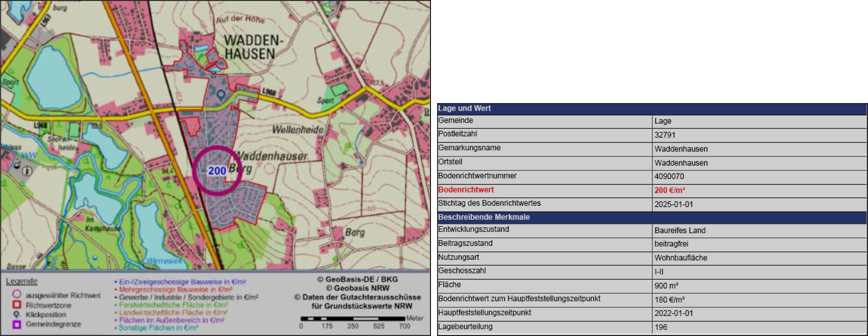The width and height of the screenshot is (868, 336).
Task: Select 'Ein-/Zweigeschossige Bauweise in €/m²' legend entry
Action: (180, 281)
